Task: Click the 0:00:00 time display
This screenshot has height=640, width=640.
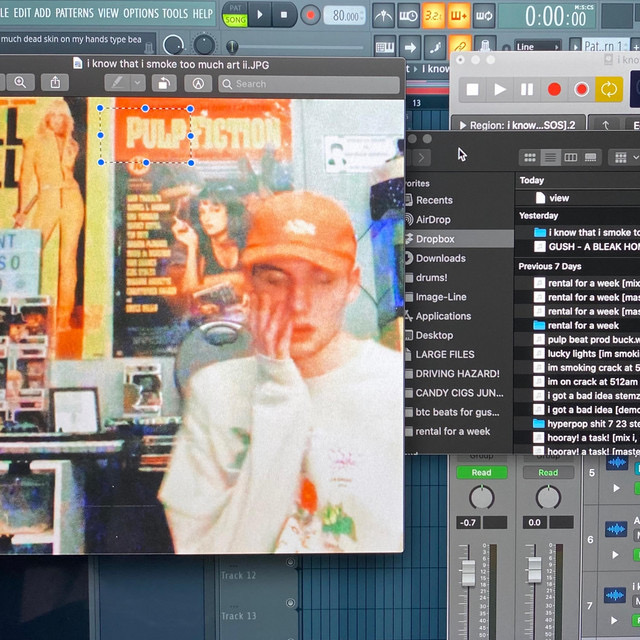Action: 547,16
